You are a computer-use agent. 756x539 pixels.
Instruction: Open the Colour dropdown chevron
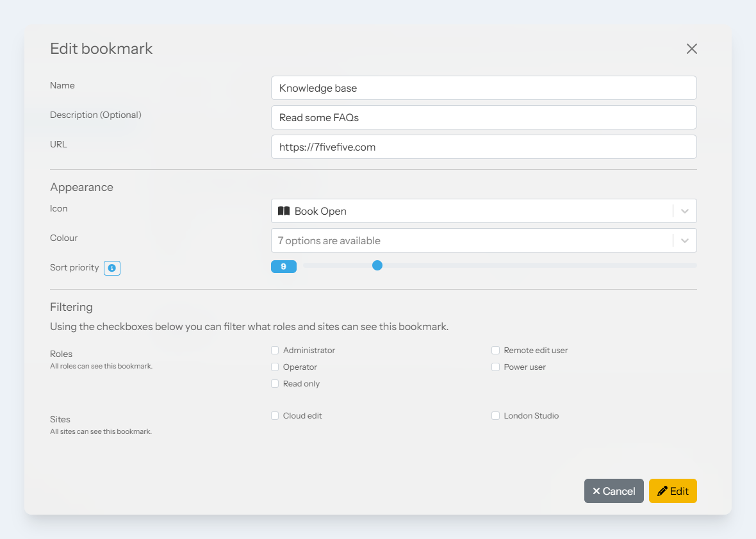685,240
